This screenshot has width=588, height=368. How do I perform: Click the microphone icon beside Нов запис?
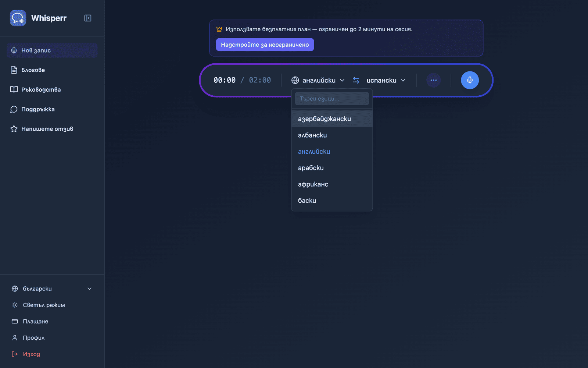[x=14, y=50]
